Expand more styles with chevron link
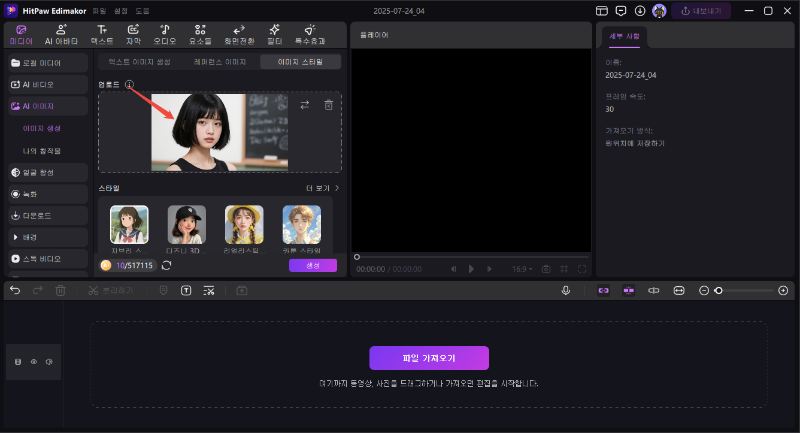800x433 pixels. (x=322, y=188)
